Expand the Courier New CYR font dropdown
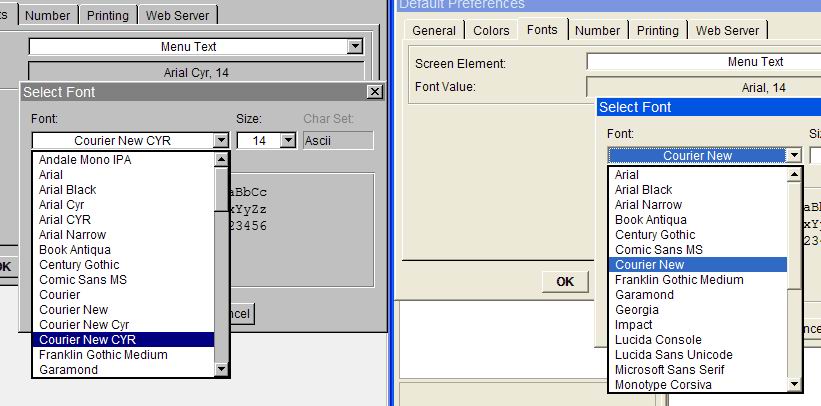This screenshot has height=406, width=821. [x=221, y=141]
